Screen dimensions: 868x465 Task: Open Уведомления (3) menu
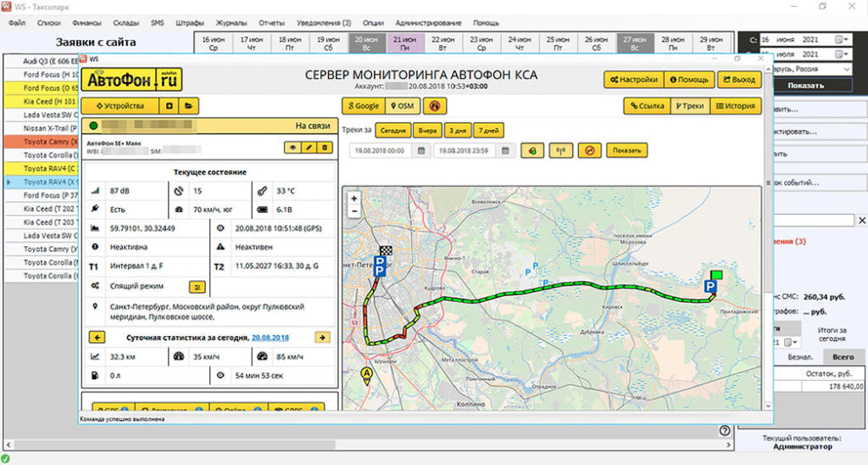324,23
